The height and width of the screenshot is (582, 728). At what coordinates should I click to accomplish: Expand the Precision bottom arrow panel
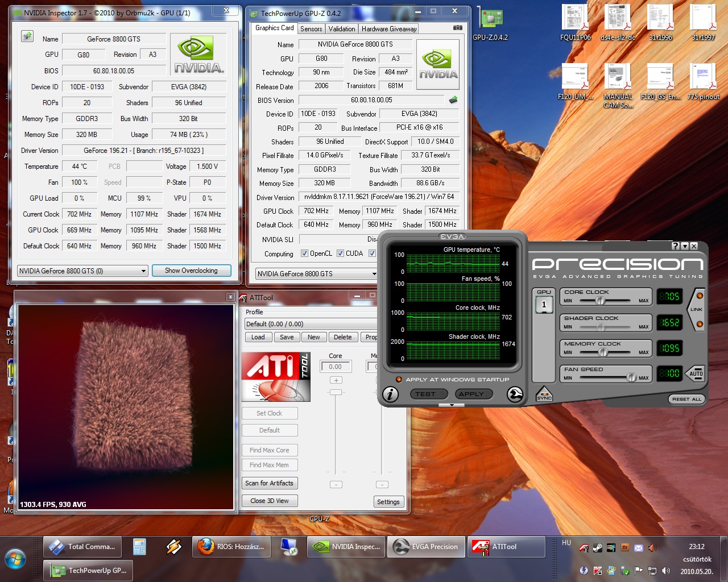click(452, 405)
